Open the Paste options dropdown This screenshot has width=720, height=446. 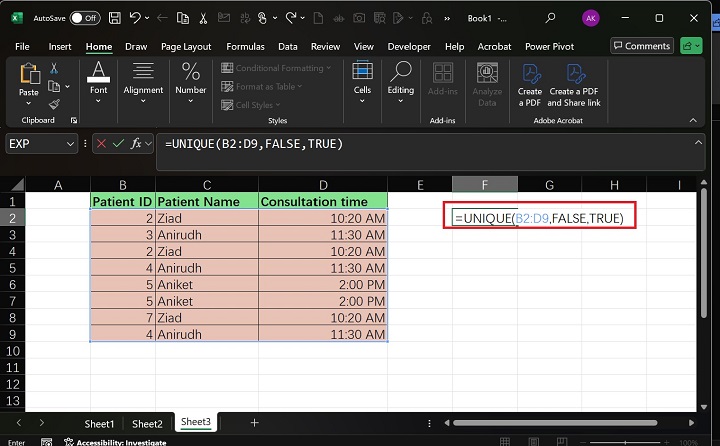pyautogui.click(x=29, y=103)
